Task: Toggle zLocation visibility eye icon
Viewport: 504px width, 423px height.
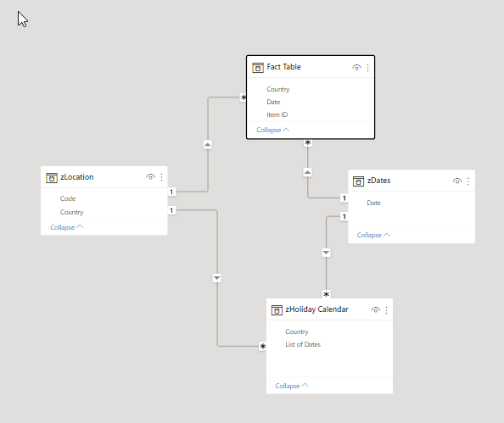Action: [150, 177]
